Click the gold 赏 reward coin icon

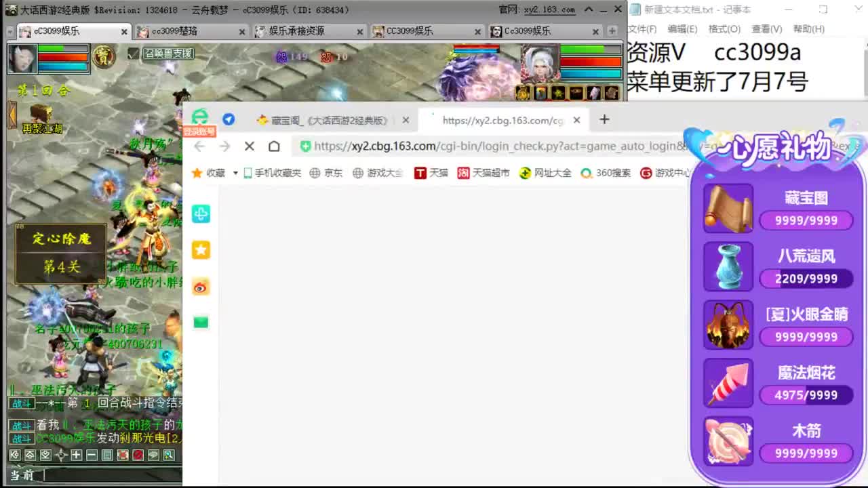pyautogui.click(x=103, y=56)
